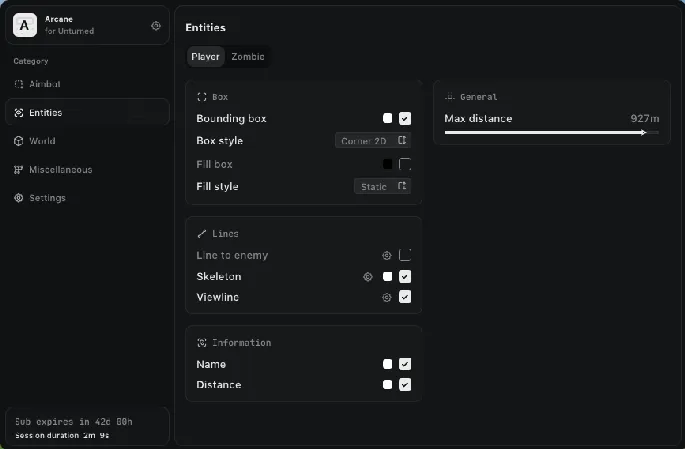Viewport: 685px width, 449px height.
Task: Click the Settings gear icon in sidebar
Action: (18, 198)
